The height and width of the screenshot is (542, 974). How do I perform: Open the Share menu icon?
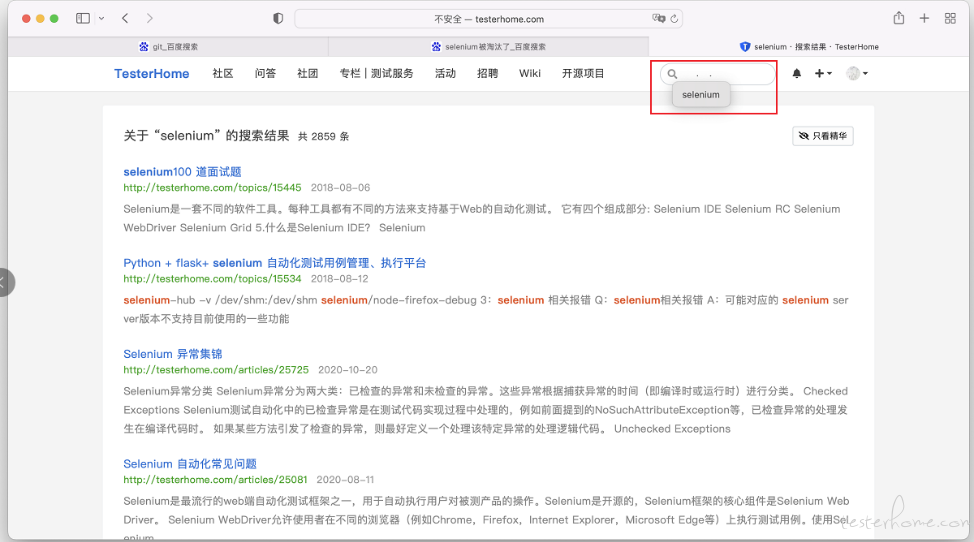point(899,18)
